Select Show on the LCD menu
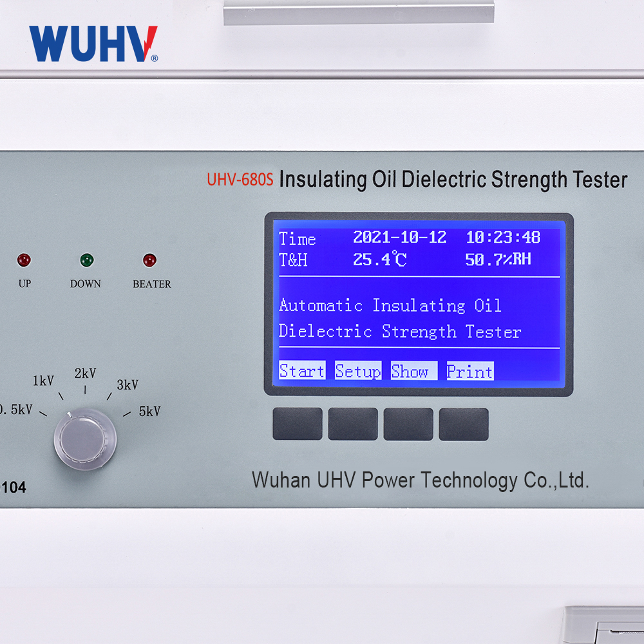644x644 pixels. [x=414, y=371]
